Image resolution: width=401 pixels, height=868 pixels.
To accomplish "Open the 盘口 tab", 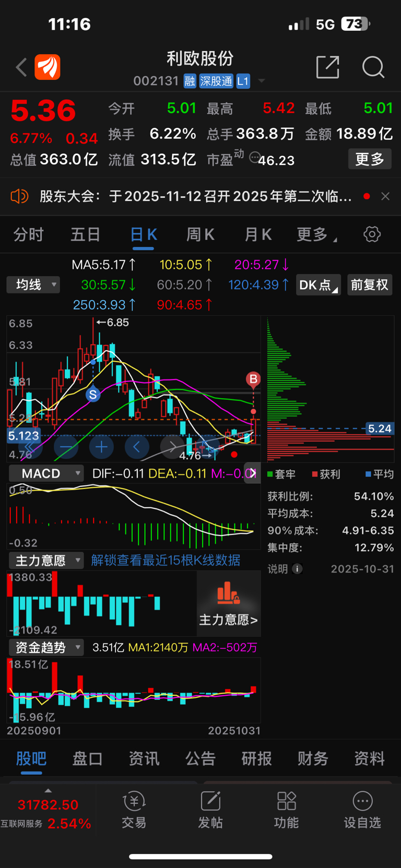I will [x=88, y=758].
